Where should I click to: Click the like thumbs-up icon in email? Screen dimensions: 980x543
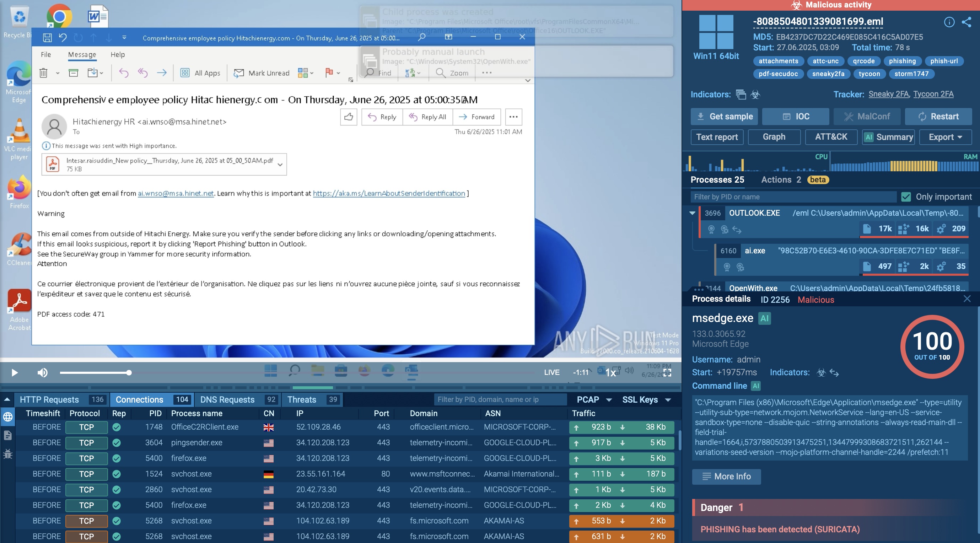(349, 117)
